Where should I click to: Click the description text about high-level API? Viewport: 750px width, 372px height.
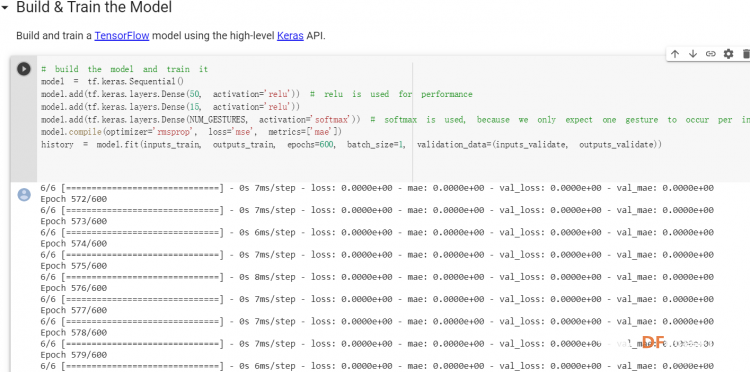[x=171, y=36]
